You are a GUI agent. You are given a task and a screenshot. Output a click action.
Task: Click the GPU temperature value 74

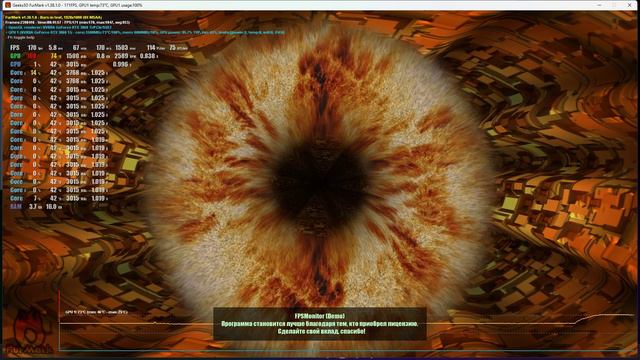point(53,56)
